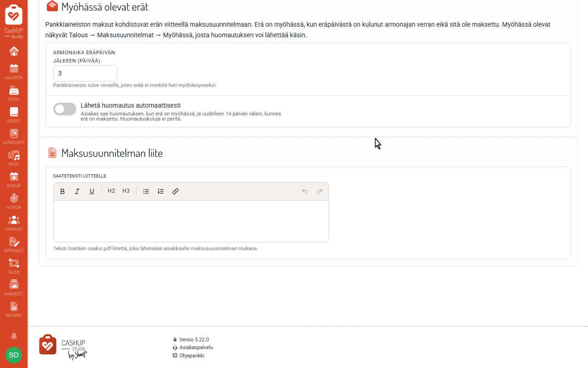Open Talous in the sidebar
The image size is (588, 368).
click(14, 266)
